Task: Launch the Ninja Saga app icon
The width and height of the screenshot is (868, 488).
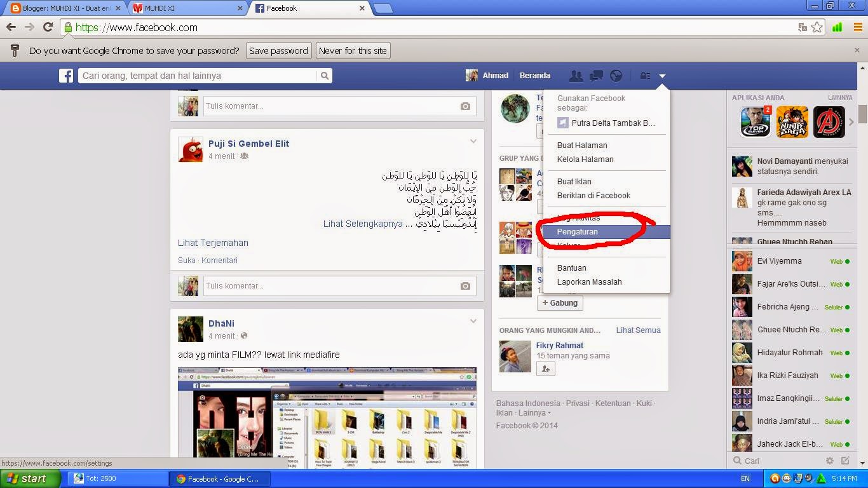Action: [792, 122]
